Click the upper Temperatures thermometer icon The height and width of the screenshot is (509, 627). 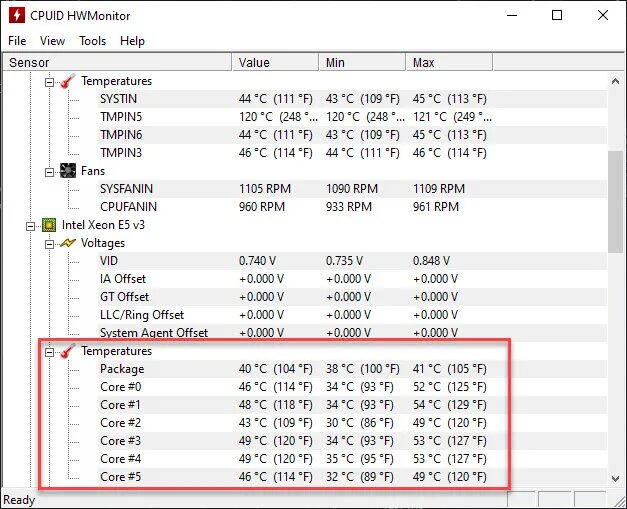(68, 81)
